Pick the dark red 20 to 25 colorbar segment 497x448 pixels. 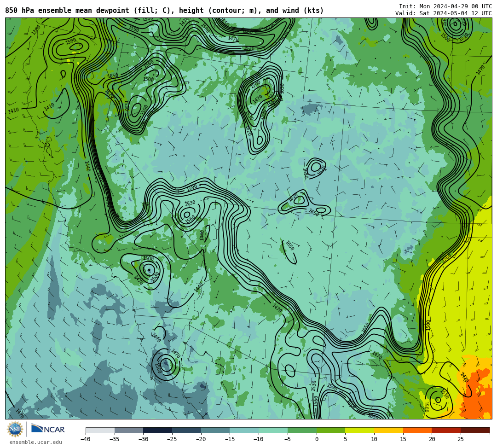click(446, 430)
